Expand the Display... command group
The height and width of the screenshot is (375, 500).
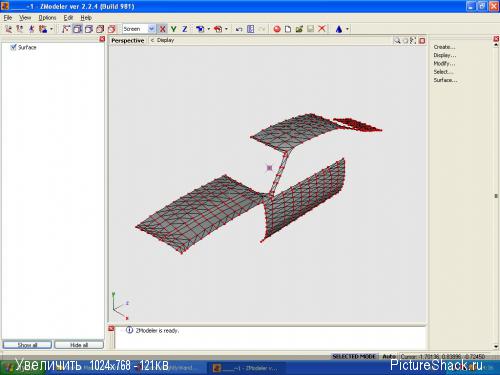[445, 55]
